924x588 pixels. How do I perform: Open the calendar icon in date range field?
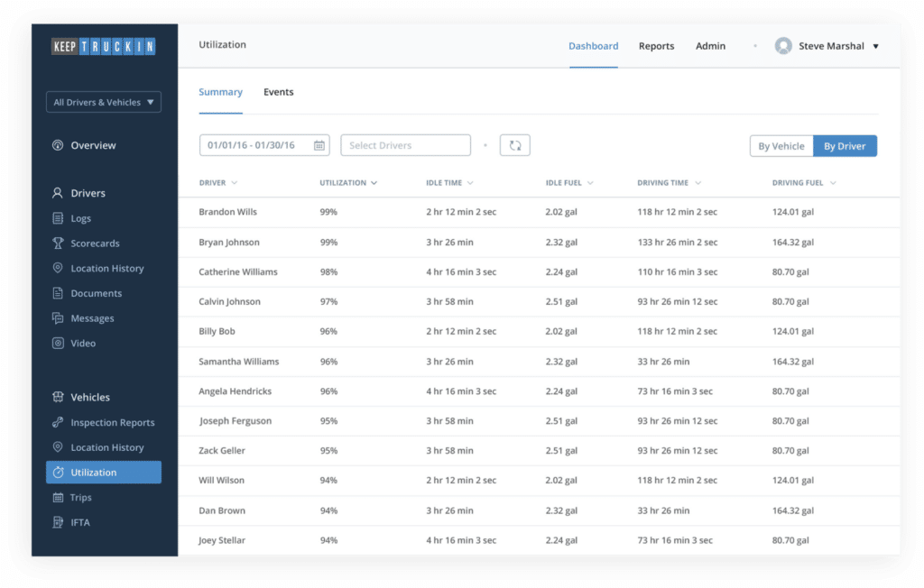(x=319, y=145)
